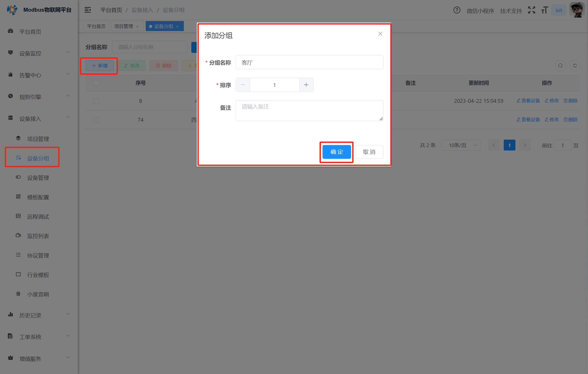
Task: Click the 取消 button
Action: pos(369,152)
